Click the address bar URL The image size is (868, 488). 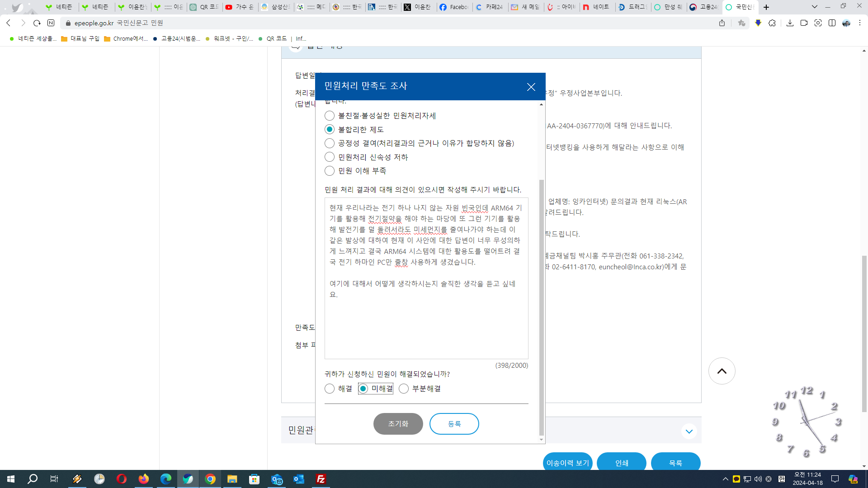118,23
